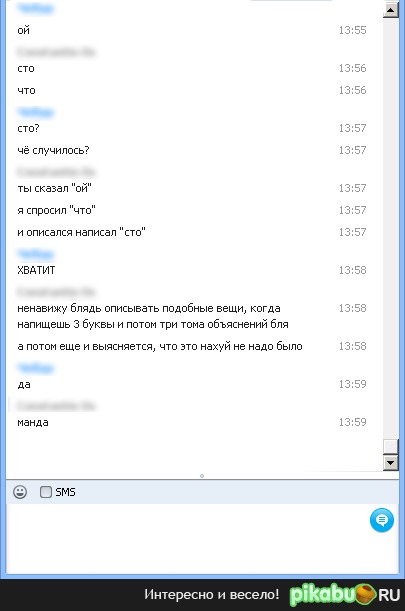Viewport: 405px width, 611px height.
Task: Select the "чё случилось?" message
Action: [53, 150]
